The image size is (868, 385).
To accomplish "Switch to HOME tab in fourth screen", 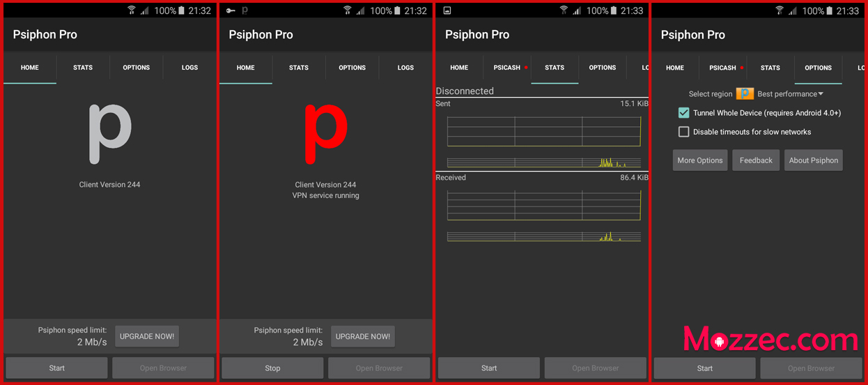I will (x=675, y=68).
